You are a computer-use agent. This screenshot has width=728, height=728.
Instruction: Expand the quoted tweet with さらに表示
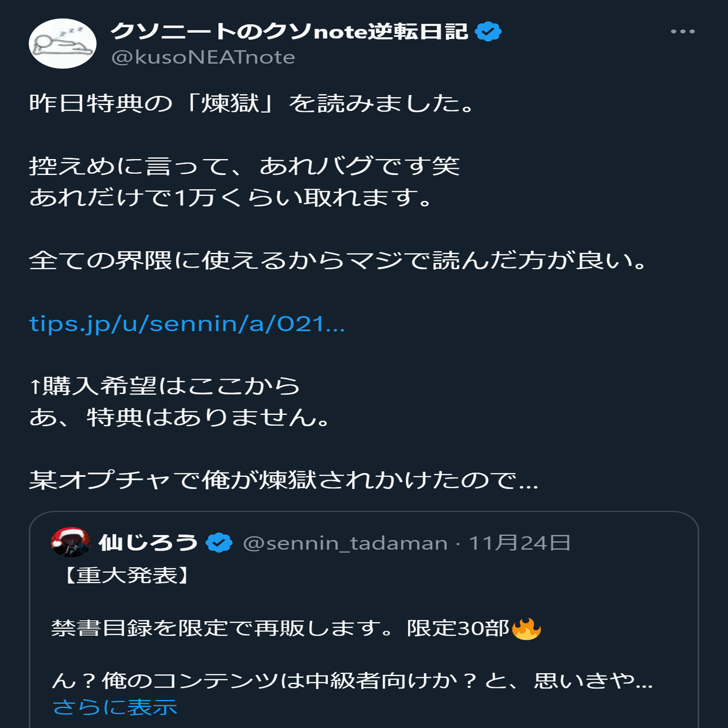[115, 707]
